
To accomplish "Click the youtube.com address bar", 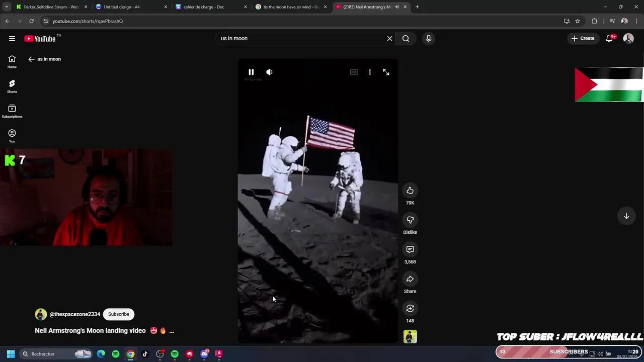I will tap(302, 21).
